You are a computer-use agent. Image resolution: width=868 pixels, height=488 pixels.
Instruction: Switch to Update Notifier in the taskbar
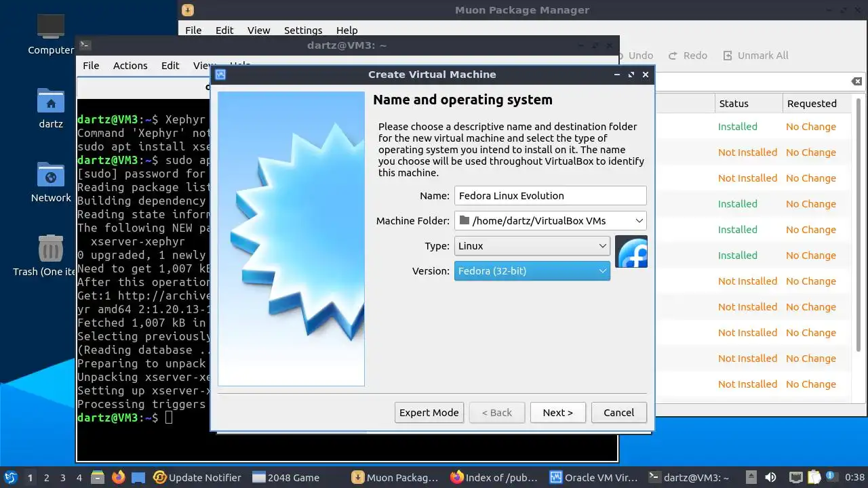point(197,477)
